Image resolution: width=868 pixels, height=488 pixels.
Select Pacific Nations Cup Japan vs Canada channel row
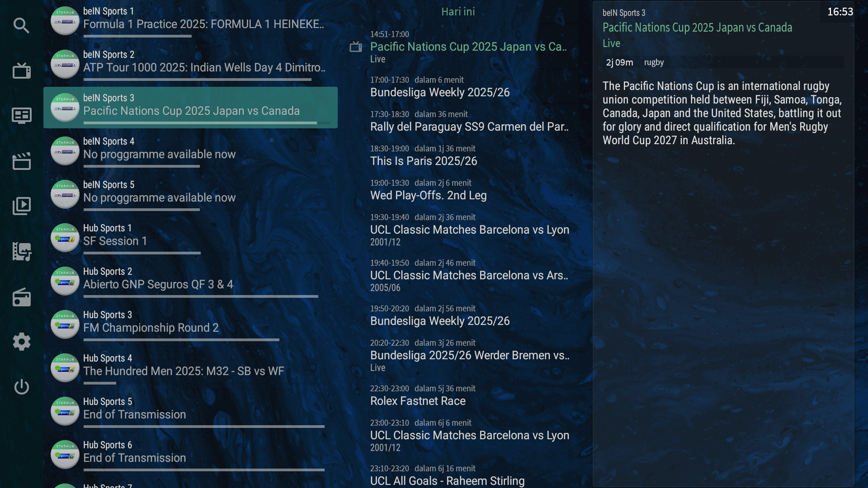click(x=190, y=108)
